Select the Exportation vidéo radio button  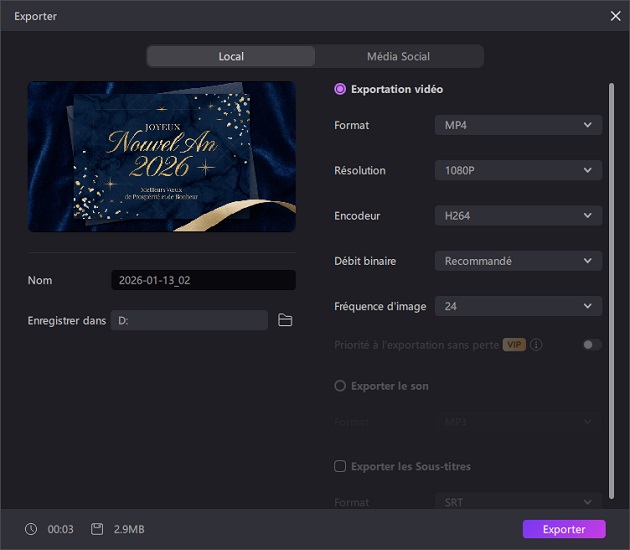(340, 89)
